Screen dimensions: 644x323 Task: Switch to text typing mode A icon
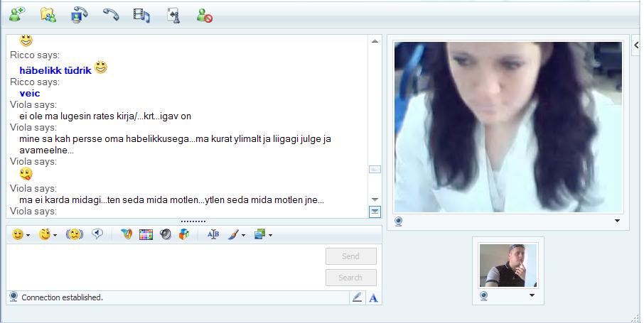(x=373, y=298)
